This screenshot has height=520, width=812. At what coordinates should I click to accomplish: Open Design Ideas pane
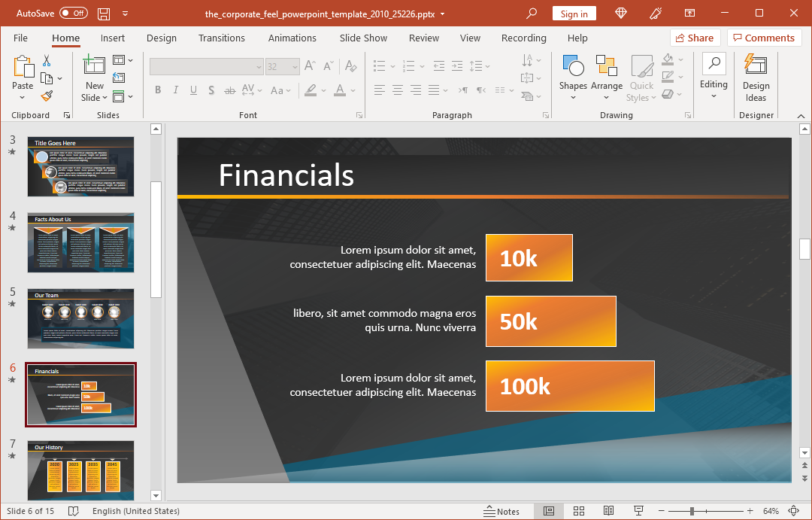[x=756, y=78]
